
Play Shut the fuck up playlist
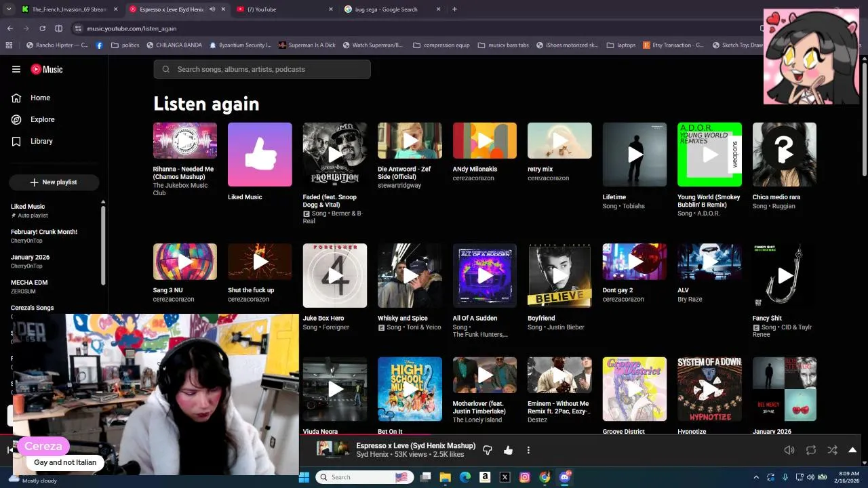[260, 262]
